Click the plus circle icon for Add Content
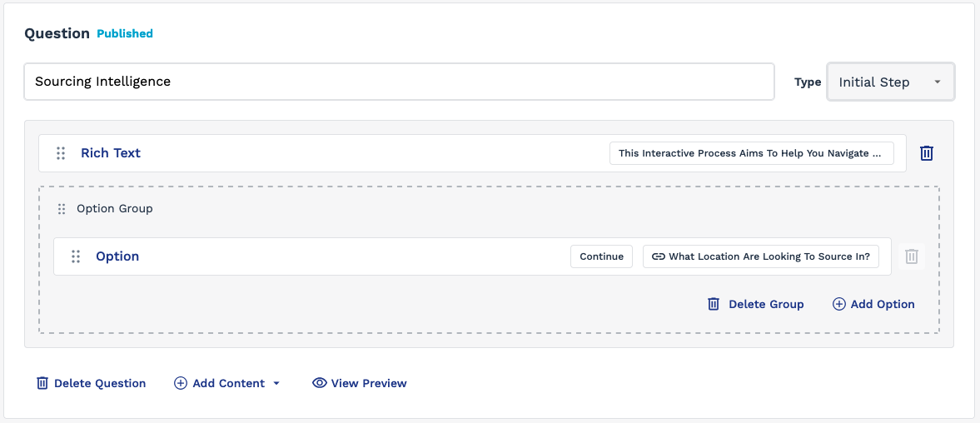980x423 pixels. click(180, 383)
